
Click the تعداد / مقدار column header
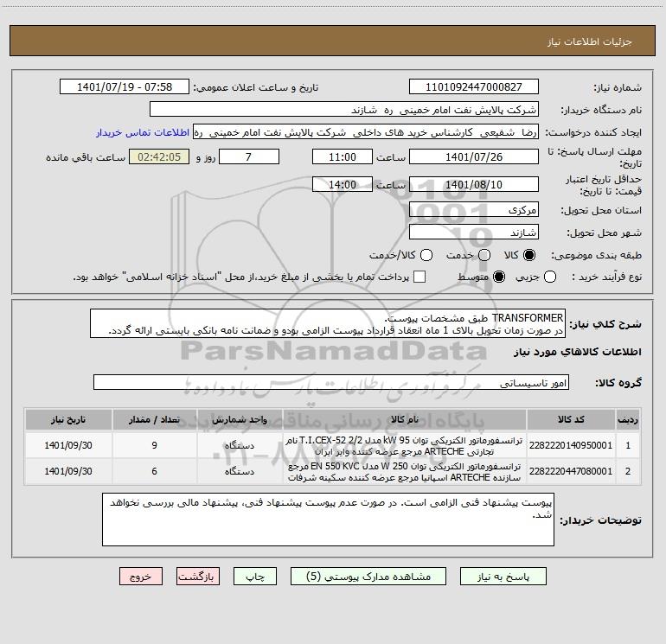(x=154, y=419)
